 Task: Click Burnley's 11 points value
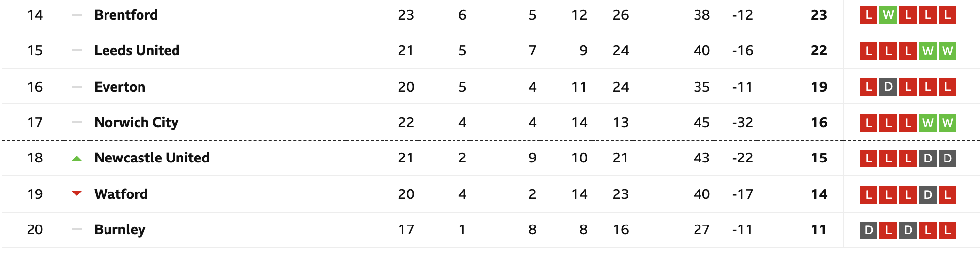(819, 230)
